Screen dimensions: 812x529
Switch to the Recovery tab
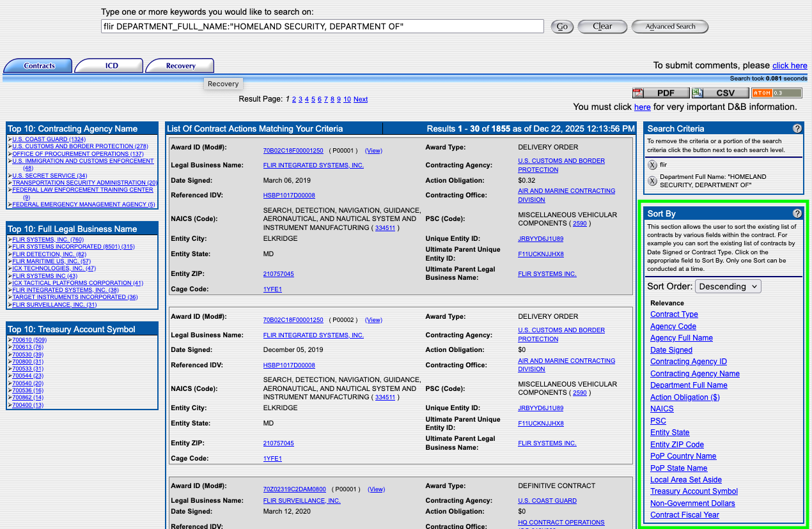pyautogui.click(x=180, y=65)
